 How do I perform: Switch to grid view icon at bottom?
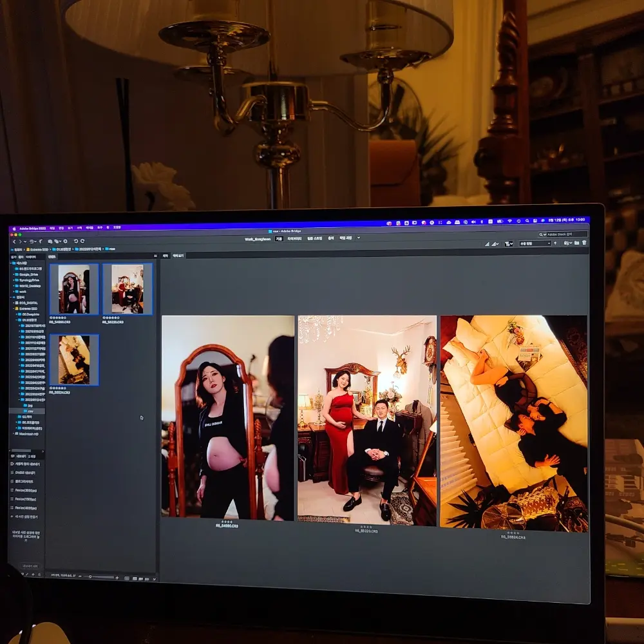[x=127, y=578]
